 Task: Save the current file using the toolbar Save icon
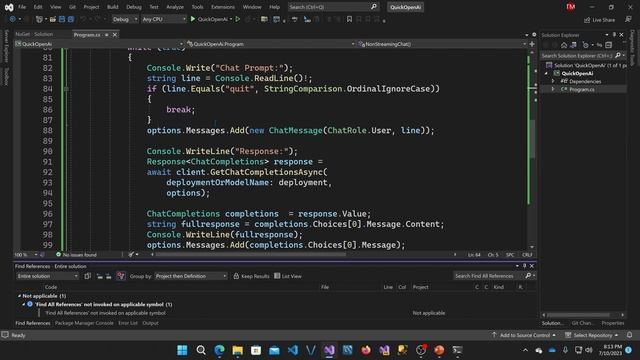pyautogui.click(x=62, y=19)
